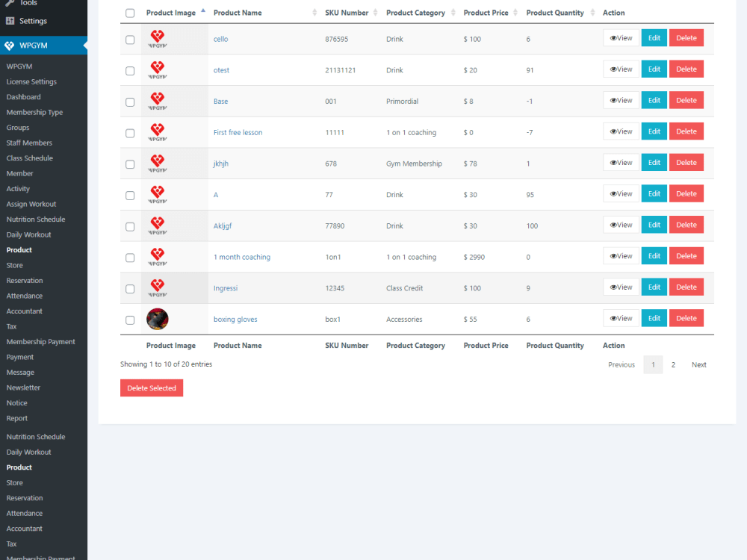Click the price $ 2990
747x560 pixels.
[474, 257]
